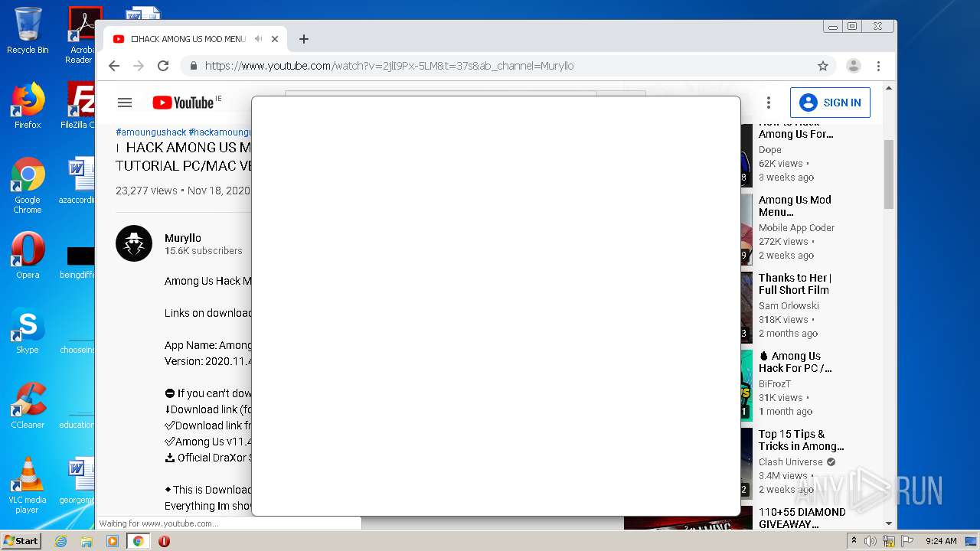Screen dimensions: 980x551
Task: Click the '15.6K subscribers' text
Action: tap(203, 251)
